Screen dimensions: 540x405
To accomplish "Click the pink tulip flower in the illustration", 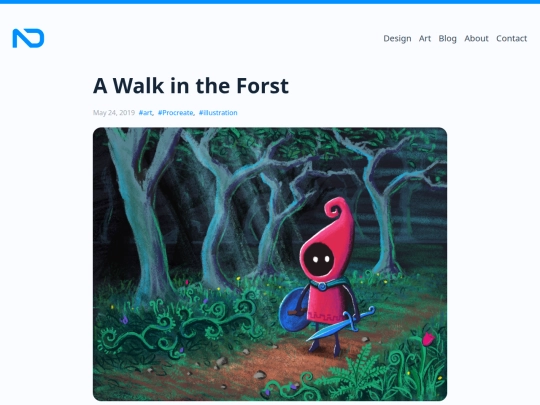I will point(427,339).
